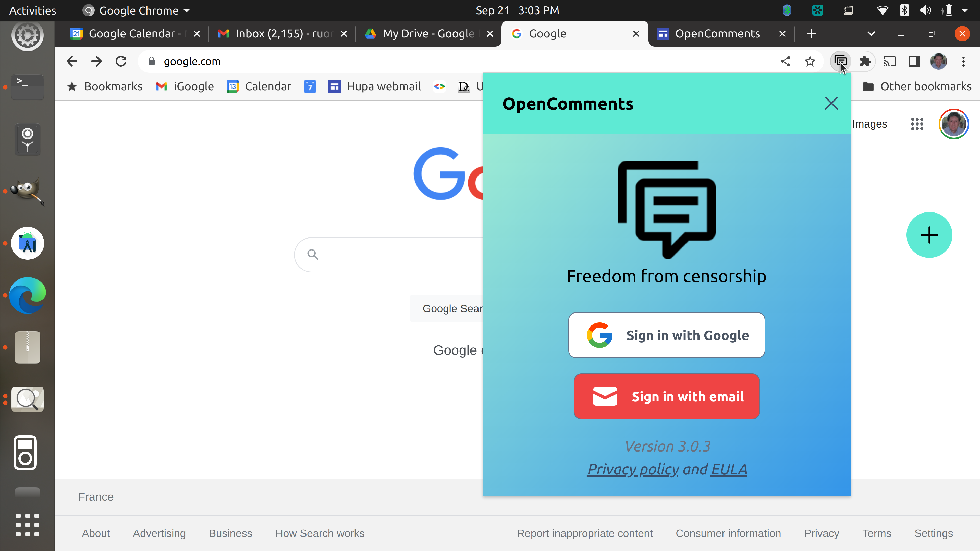Open the Chrome profile avatar in the toolbar

(x=939, y=61)
